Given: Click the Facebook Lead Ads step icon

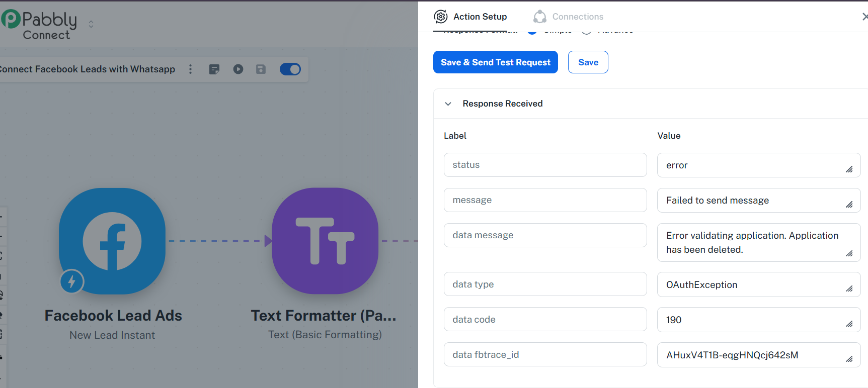Looking at the screenshot, I should 112,241.
